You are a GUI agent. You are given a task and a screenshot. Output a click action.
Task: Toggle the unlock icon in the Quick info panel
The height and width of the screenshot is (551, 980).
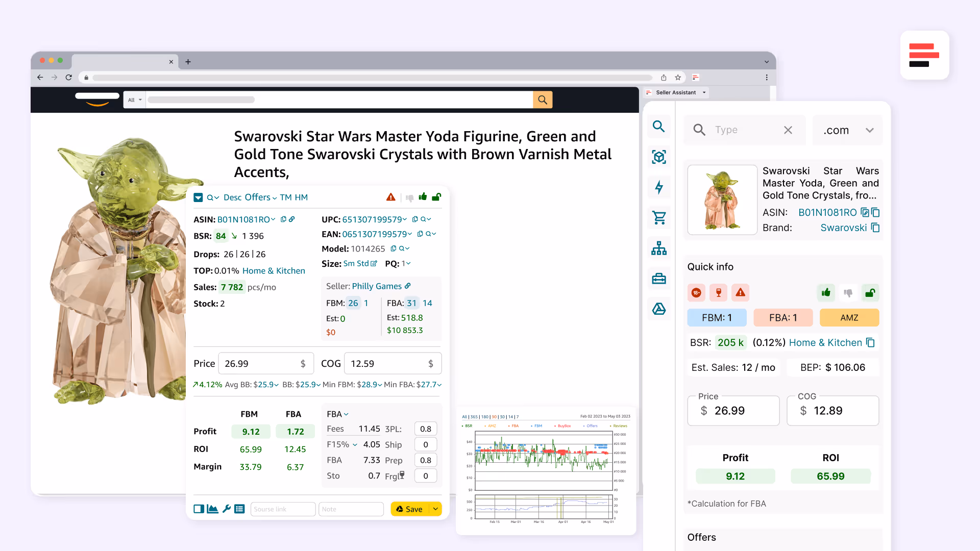[870, 293]
